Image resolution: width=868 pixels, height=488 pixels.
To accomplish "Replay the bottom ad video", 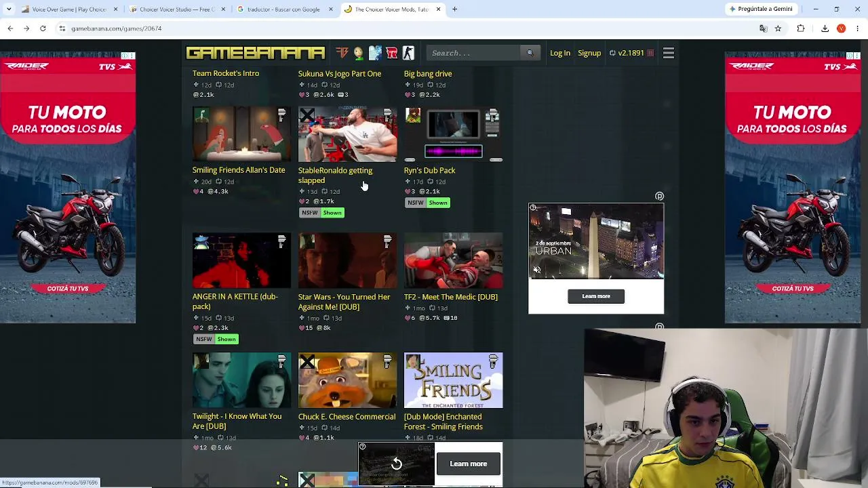I will pos(397,464).
